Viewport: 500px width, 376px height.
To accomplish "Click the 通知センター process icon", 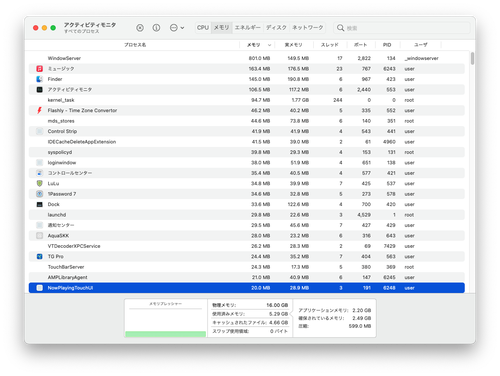I will (x=40, y=225).
